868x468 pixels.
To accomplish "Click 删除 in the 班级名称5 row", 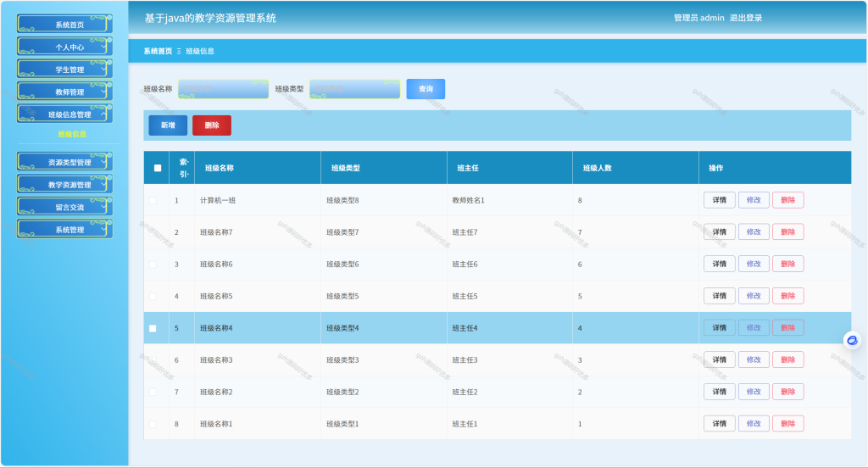I will 787,296.
